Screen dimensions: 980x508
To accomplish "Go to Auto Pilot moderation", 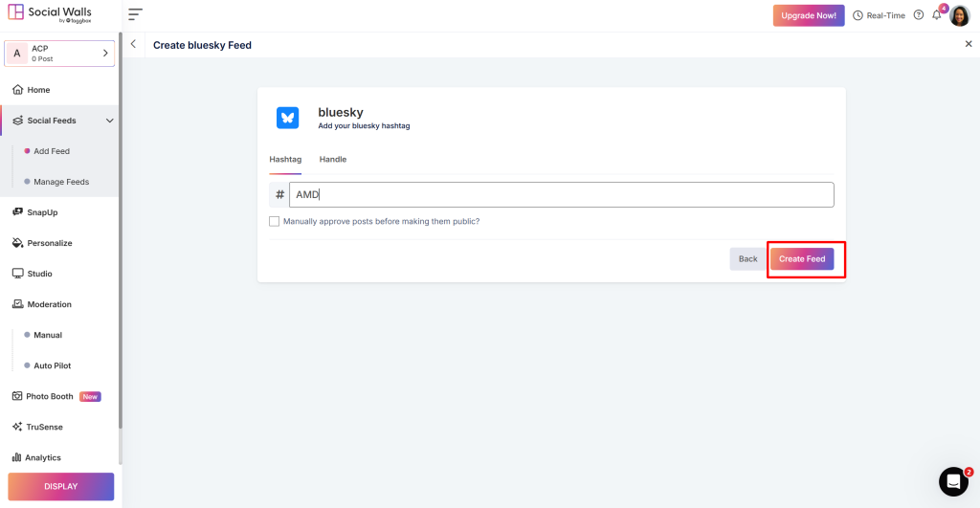I will [x=52, y=365].
